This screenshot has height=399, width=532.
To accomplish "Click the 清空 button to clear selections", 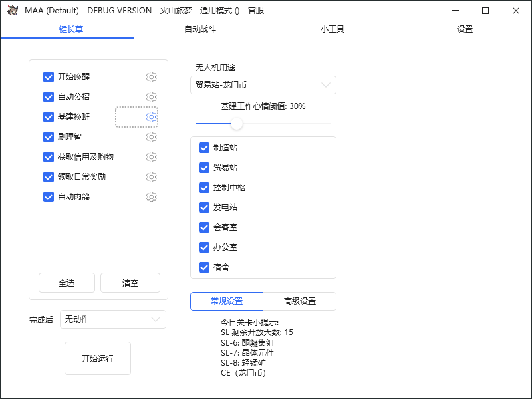I will [x=130, y=283].
